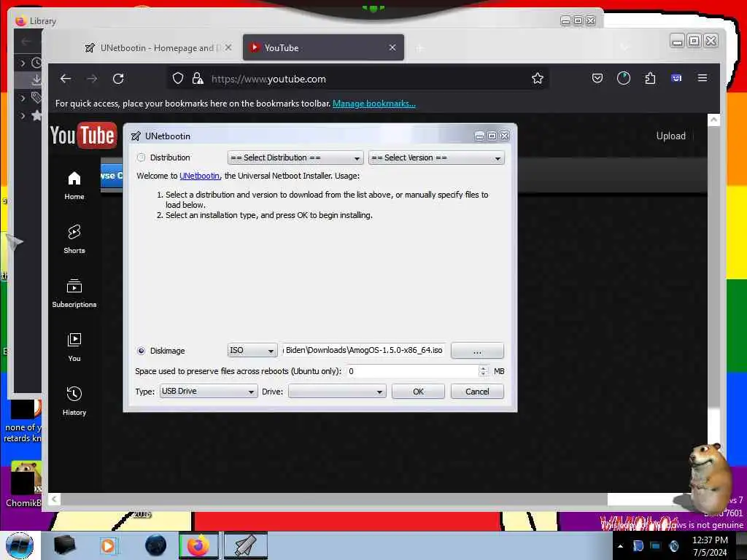This screenshot has width=747, height=560.
Task: Open the ISO image type dropdown
Action: click(x=252, y=351)
